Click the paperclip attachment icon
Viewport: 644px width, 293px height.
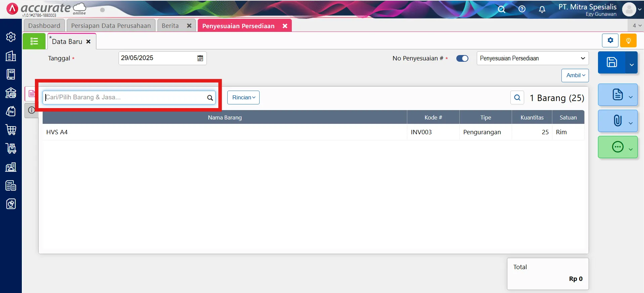[617, 120]
